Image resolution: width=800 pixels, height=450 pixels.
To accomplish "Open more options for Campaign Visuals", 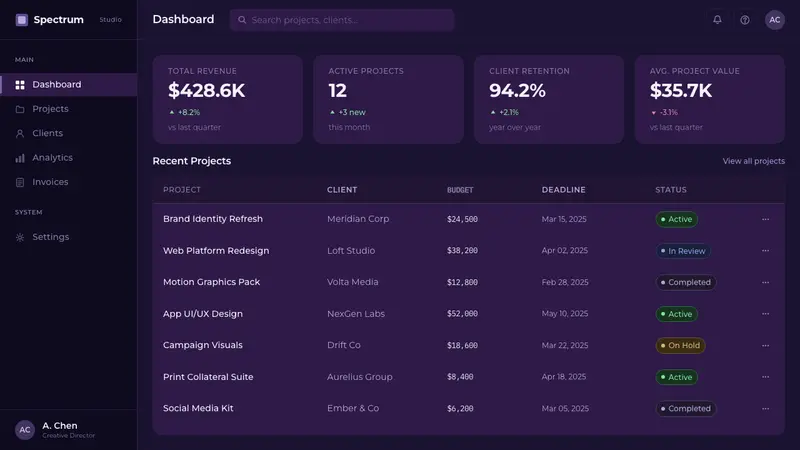I will [x=765, y=345].
